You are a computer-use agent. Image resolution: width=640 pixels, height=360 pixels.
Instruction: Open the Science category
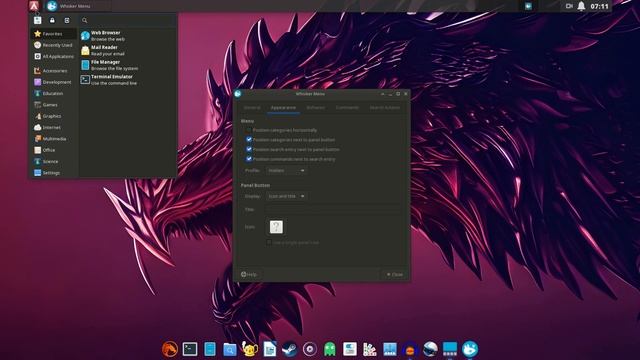(x=53, y=162)
